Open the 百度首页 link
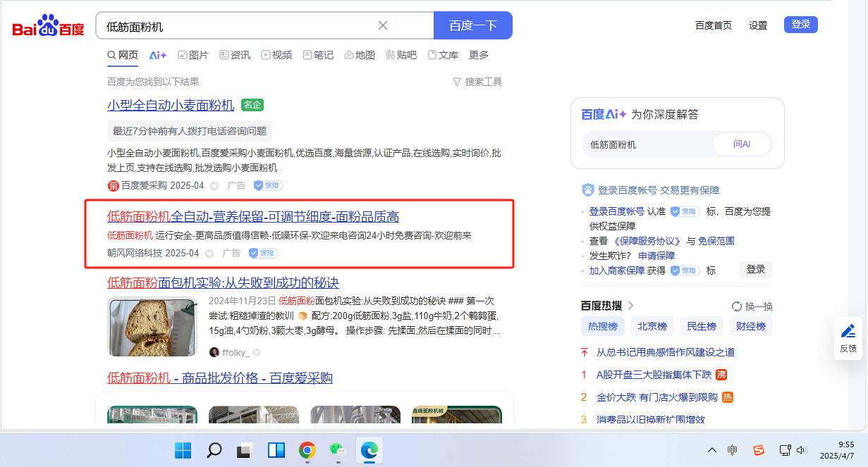Screen dimensions: 868x467 pyautogui.click(x=714, y=25)
